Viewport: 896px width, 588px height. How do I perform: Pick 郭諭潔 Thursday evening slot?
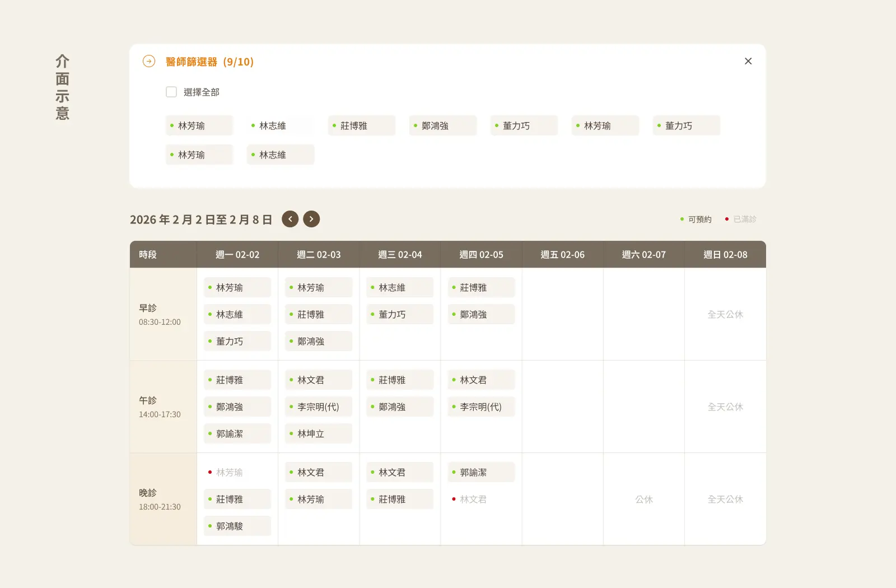coord(481,472)
